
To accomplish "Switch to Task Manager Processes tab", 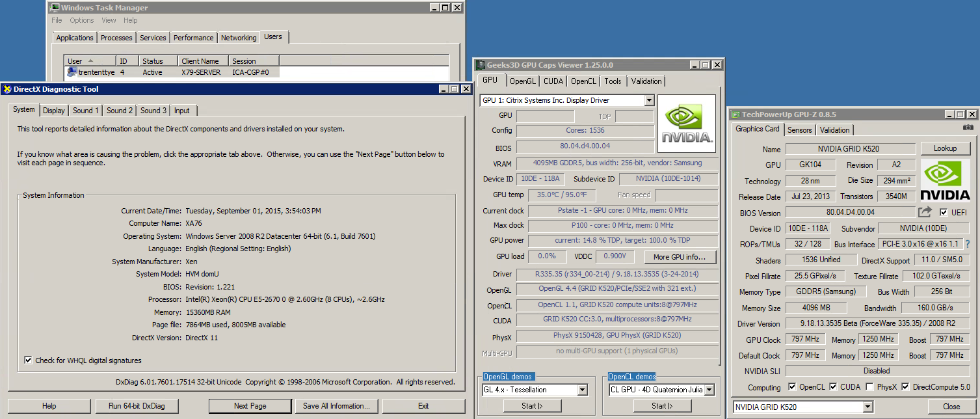I will pos(116,38).
